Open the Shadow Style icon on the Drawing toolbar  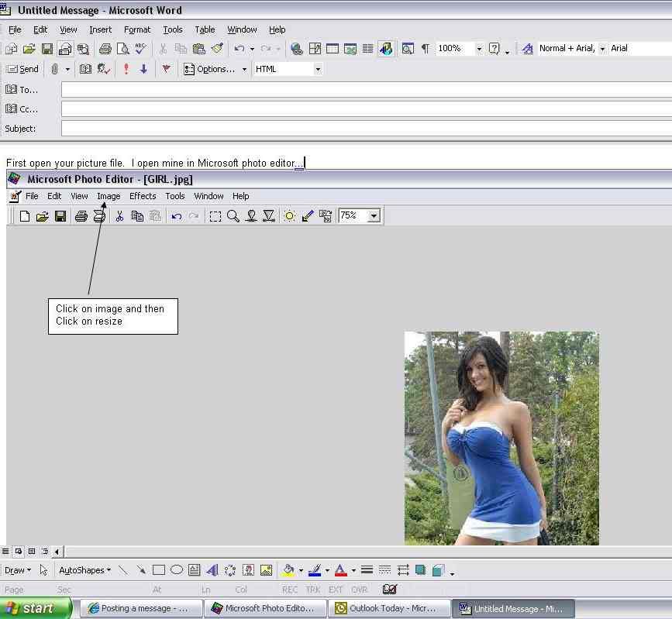(x=420, y=570)
